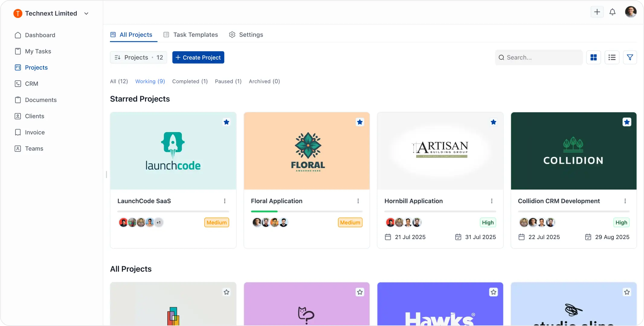The width and height of the screenshot is (644, 326).
Task: Unstar the Hornbill Application project
Action: pos(493,122)
